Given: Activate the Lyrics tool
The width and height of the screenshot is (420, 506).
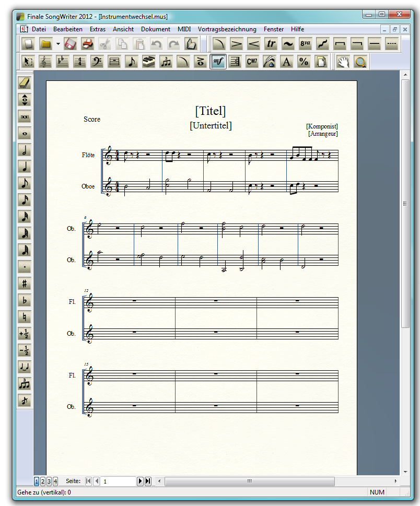Looking at the screenshot, I should (269, 61).
